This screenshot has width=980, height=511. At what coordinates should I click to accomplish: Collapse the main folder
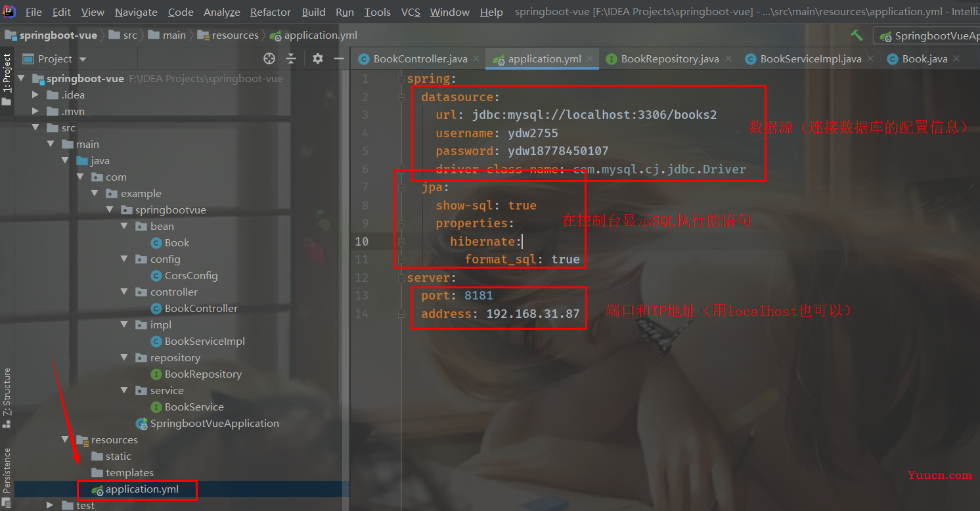pyautogui.click(x=51, y=144)
